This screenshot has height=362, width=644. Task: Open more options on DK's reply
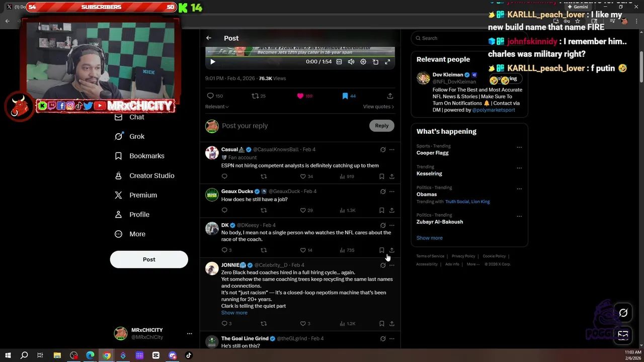[392, 226]
